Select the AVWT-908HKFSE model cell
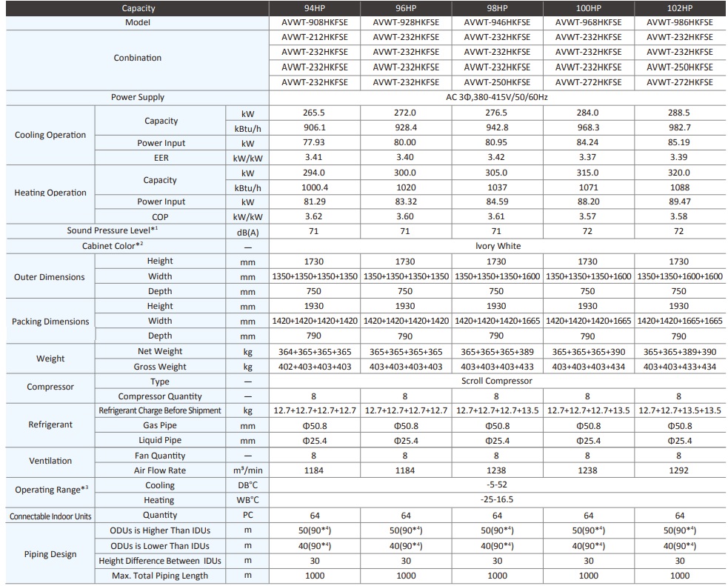Image resolution: width=728 pixels, height=586 pixels. (x=314, y=22)
